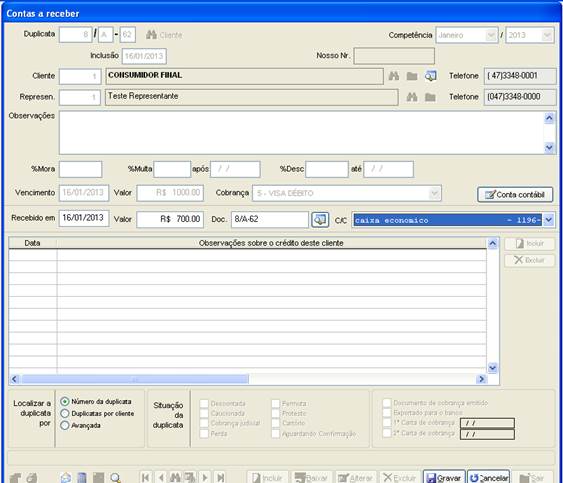The width and height of the screenshot is (563, 483).
Task: Click down arrow of credit grid vertical scrollbar
Action: [x=492, y=368]
